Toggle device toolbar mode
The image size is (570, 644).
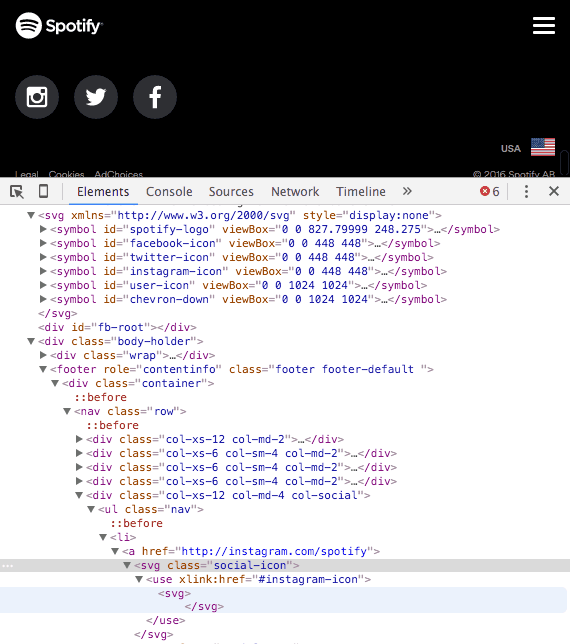43,191
